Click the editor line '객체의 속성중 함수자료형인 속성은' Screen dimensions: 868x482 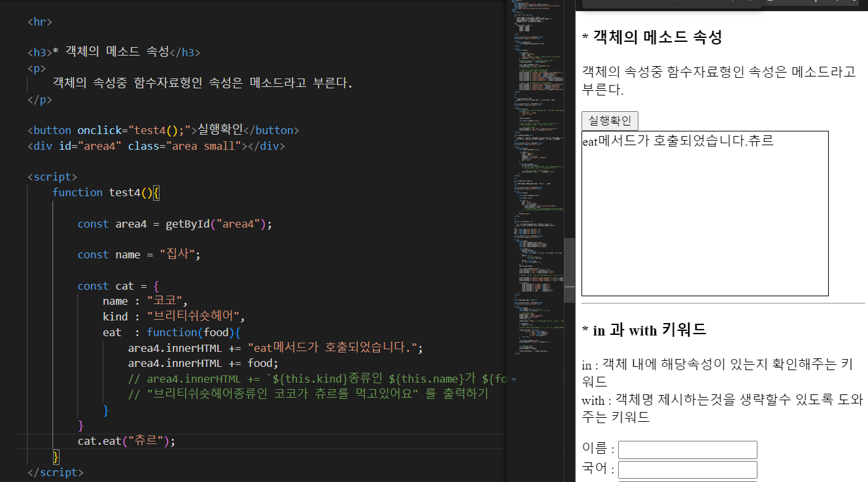click(202, 84)
